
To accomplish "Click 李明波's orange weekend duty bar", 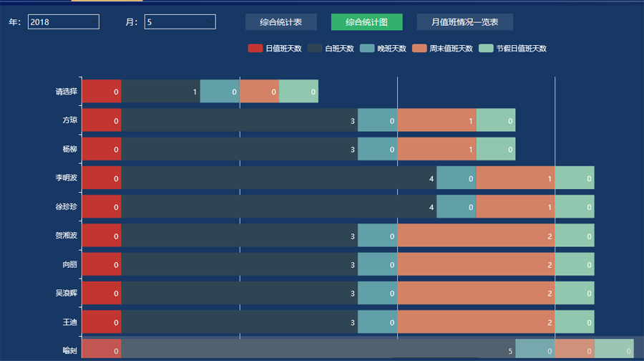I will pyautogui.click(x=515, y=178).
